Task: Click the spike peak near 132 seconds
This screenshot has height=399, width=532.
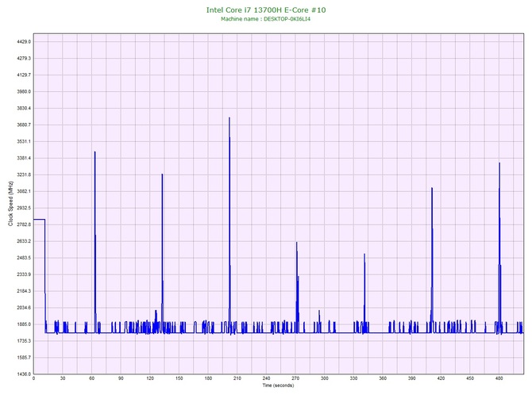Action: click(162, 175)
